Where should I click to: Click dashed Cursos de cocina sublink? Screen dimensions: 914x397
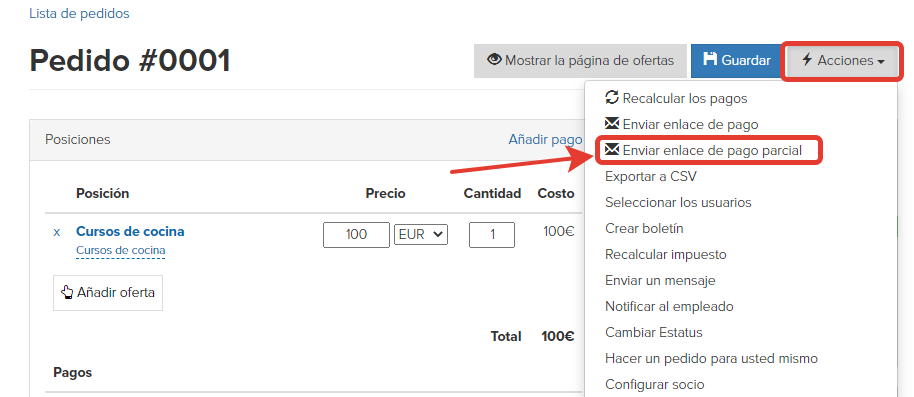(x=121, y=251)
